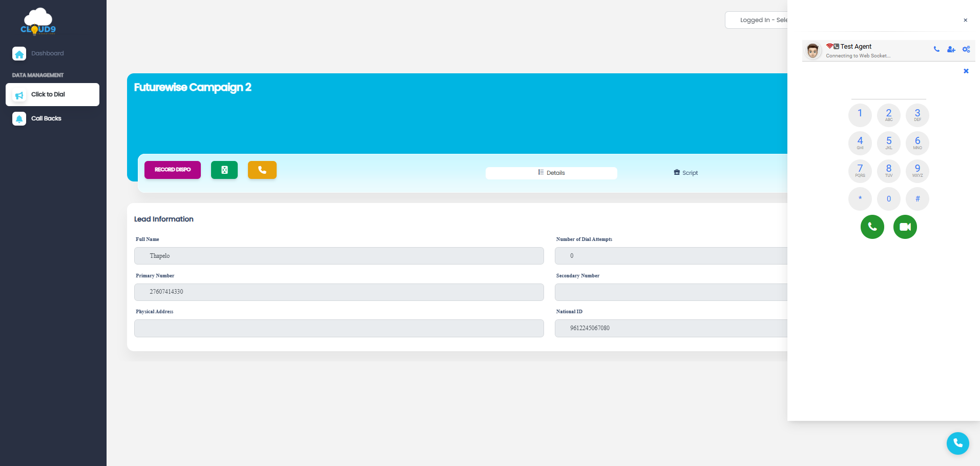Click the Wi-Fi signal status icon
The image size is (980, 466).
click(x=829, y=46)
